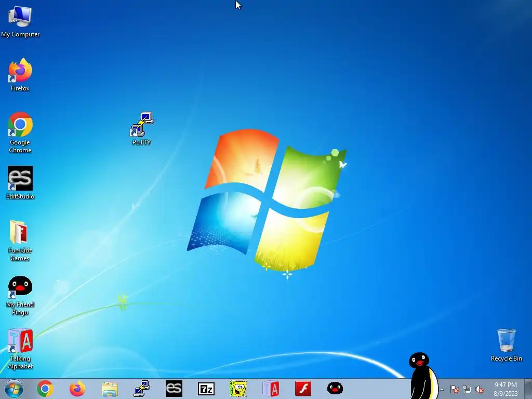Launch Firefox from the taskbar
Viewport: 532px width, 399px height.
click(x=77, y=389)
